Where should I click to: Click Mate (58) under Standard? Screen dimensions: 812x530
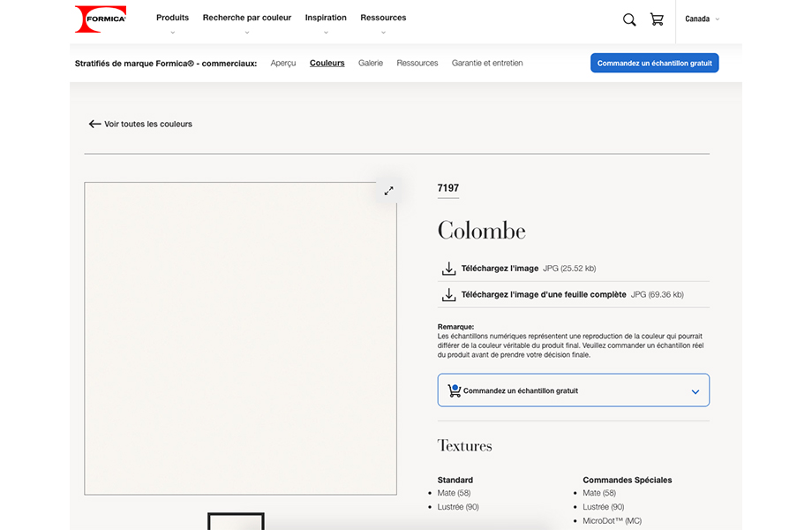tap(455, 493)
